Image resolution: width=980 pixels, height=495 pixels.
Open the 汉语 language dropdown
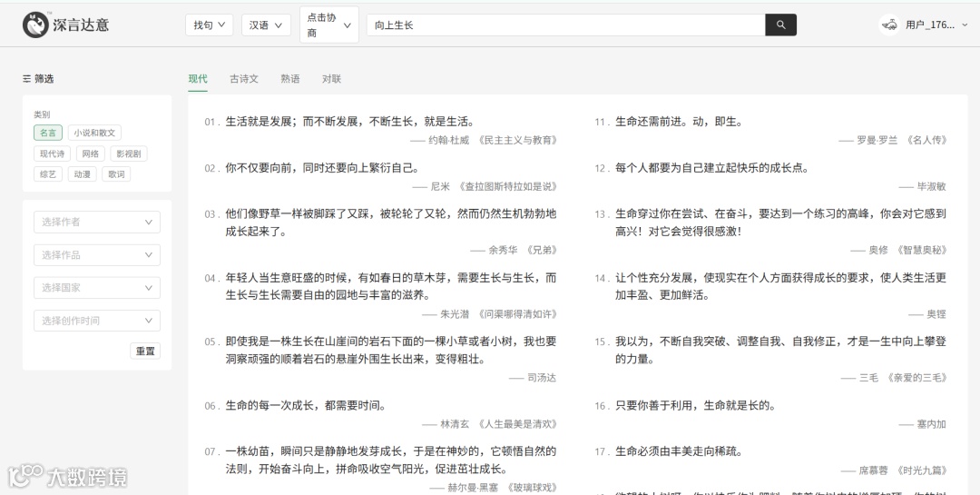coord(266,25)
